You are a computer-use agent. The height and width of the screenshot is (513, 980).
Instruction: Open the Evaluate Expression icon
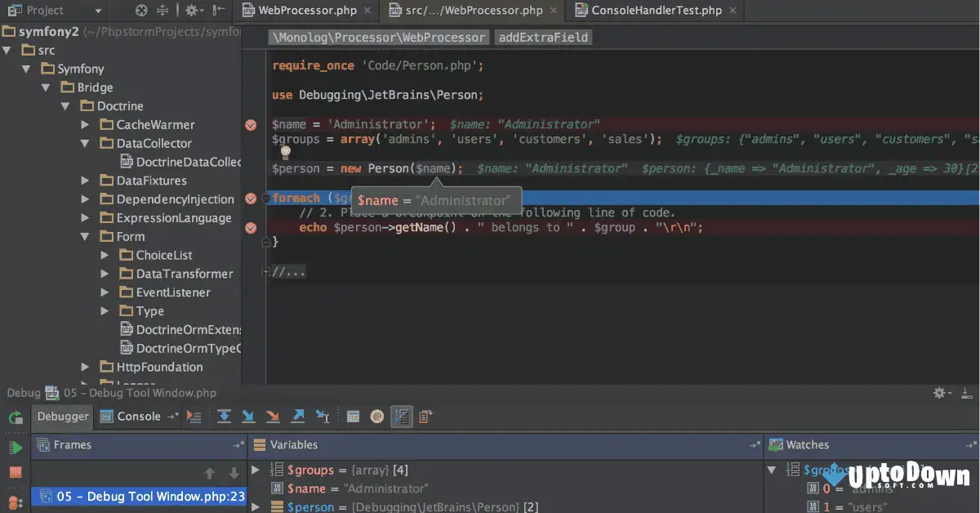pos(376,417)
